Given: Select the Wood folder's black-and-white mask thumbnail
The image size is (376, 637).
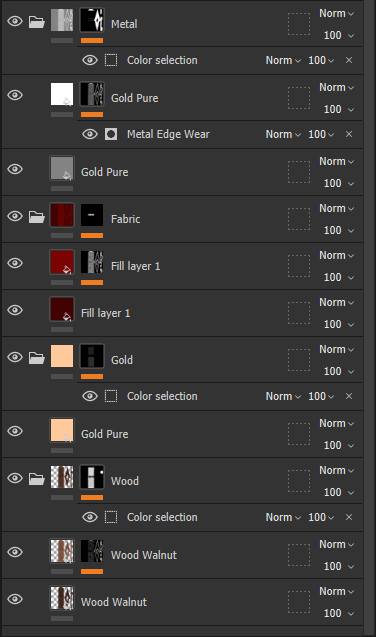Looking at the screenshot, I should pos(92,477).
